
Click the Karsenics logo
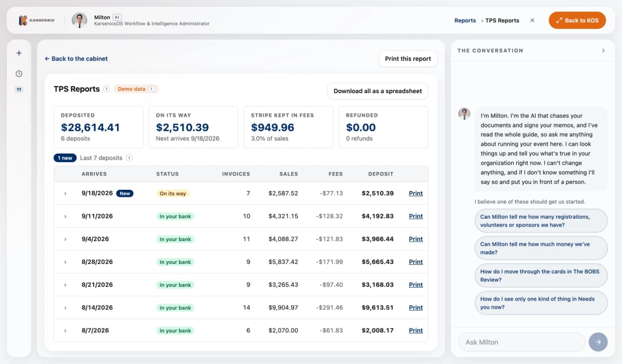coord(36,20)
